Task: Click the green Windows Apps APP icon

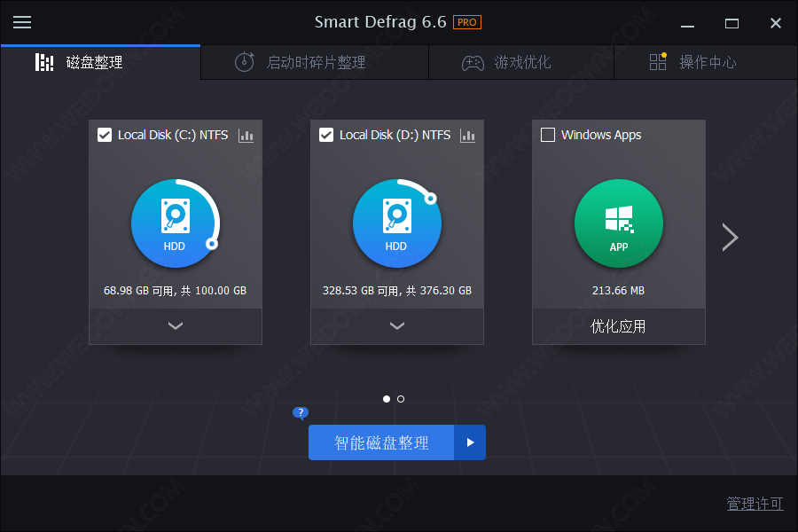Action: coord(619,223)
